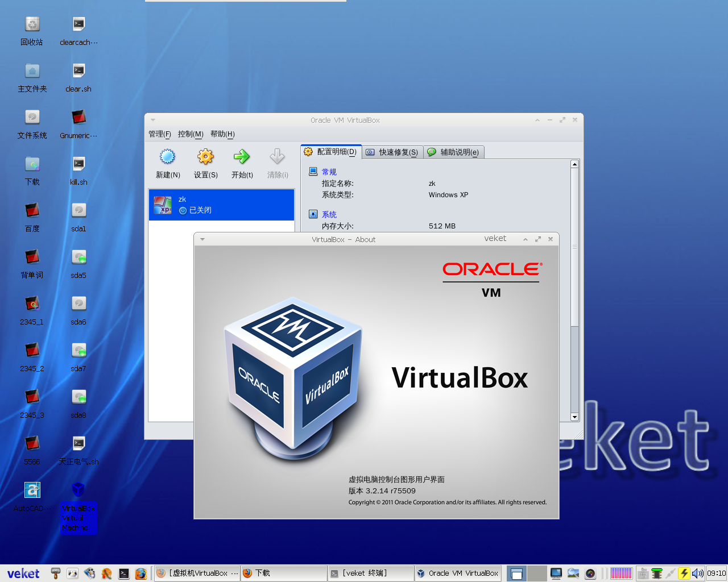Click the 常规 general section link

329,172
